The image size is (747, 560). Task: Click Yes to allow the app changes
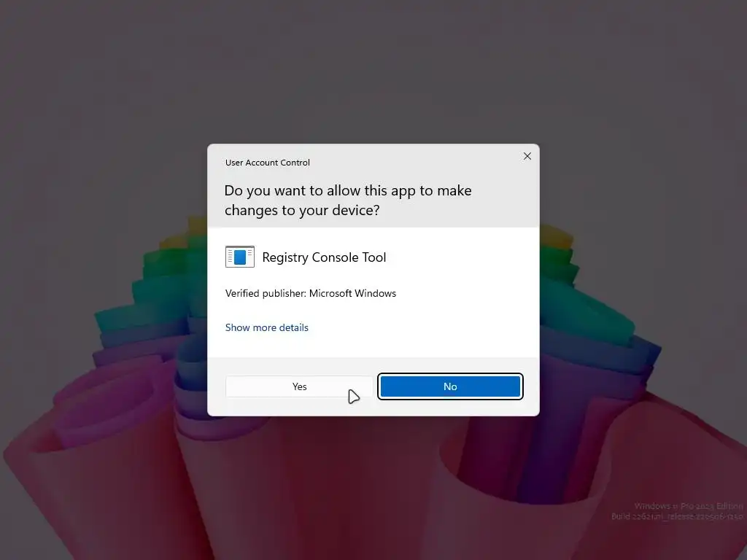click(x=299, y=386)
